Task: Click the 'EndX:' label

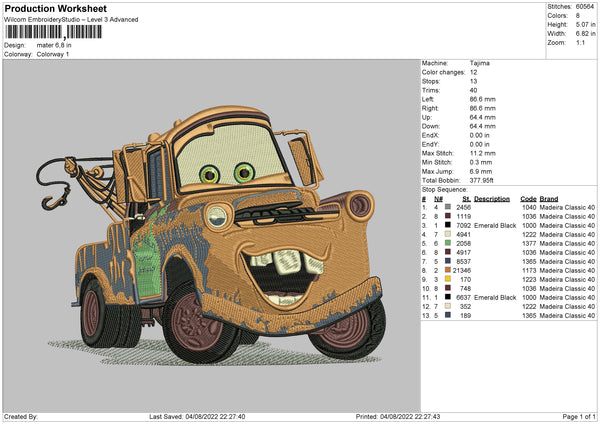Action: point(430,135)
